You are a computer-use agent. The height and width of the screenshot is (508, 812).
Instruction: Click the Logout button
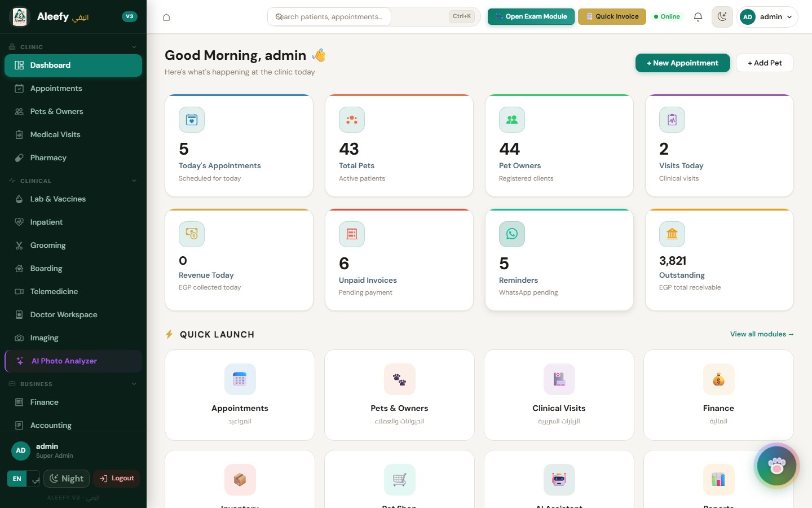coord(117,479)
